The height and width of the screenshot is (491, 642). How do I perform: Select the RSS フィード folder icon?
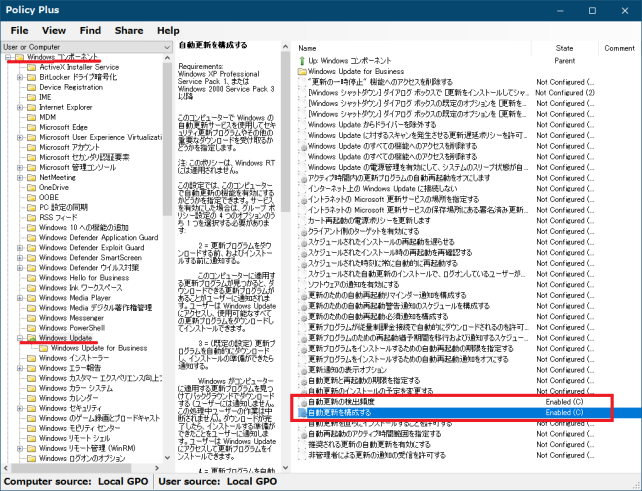tap(32, 217)
